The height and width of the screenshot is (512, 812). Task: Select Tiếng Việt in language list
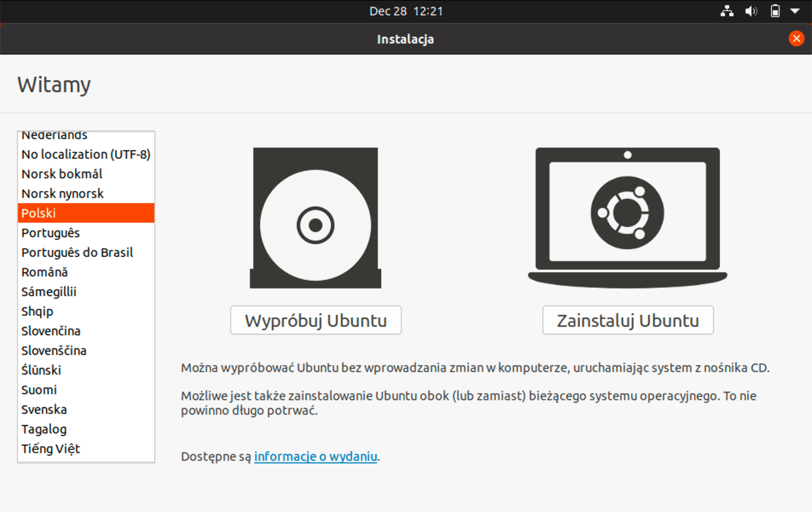click(86, 448)
